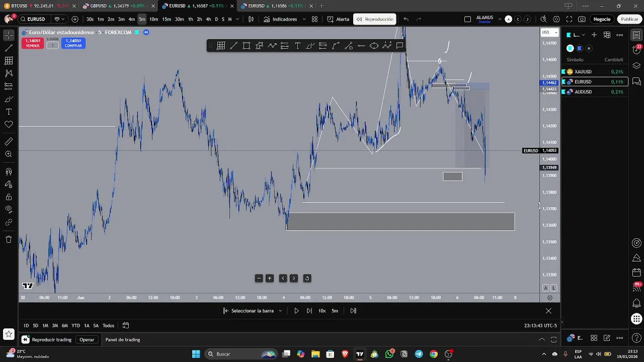The image size is (644, 362).
Task: Open the watchlist panel icon in right rail
Action: (x=636, y=35)
